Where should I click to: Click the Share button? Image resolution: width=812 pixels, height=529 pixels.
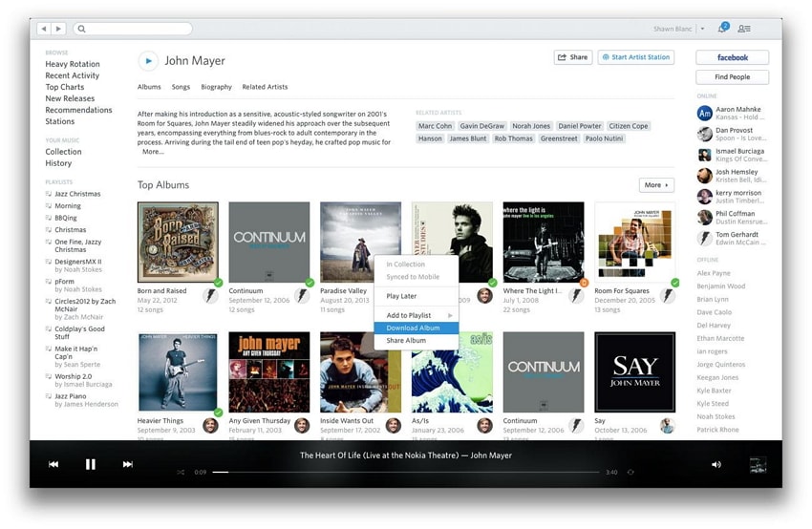[x=573, y=57]
